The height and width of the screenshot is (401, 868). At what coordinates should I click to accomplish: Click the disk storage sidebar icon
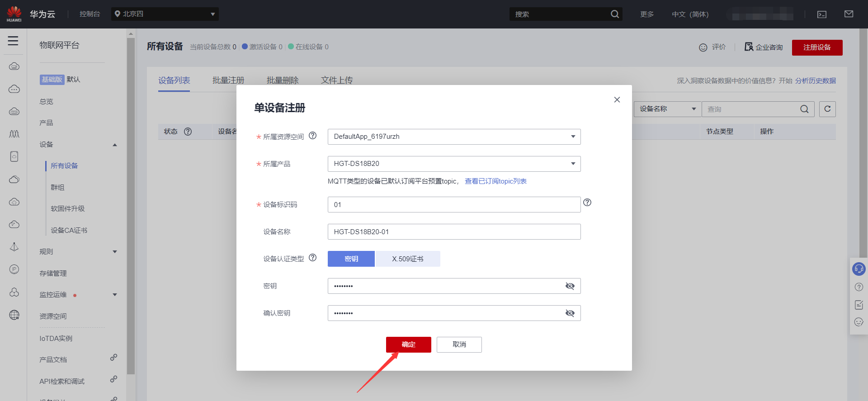click(14, 156)
